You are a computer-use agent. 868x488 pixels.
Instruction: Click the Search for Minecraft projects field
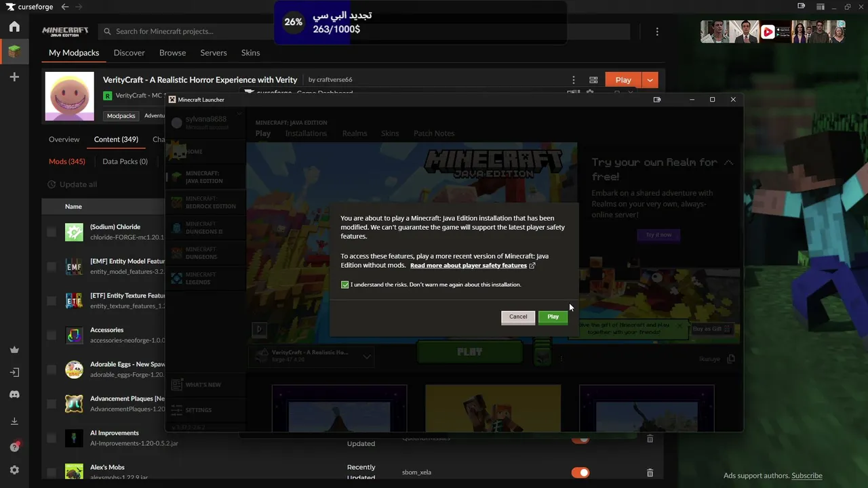pyautogui.click(x=364, y=31)
